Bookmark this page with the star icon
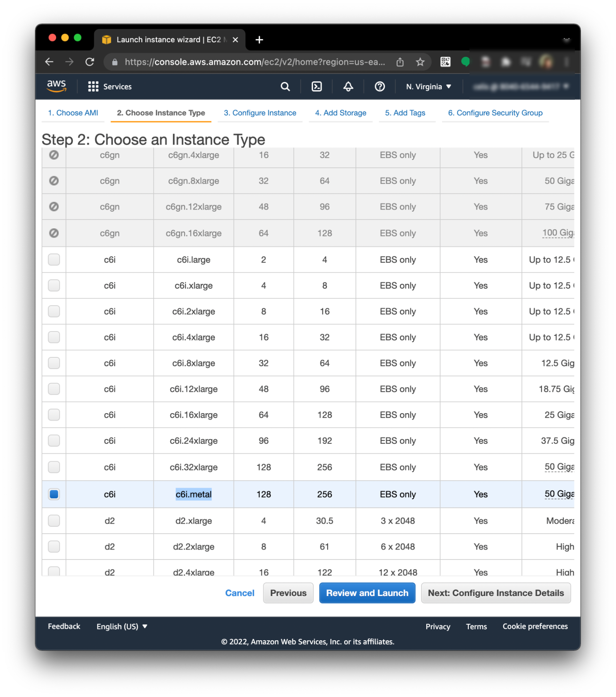The image size is (616, 697). coord(420,62)
